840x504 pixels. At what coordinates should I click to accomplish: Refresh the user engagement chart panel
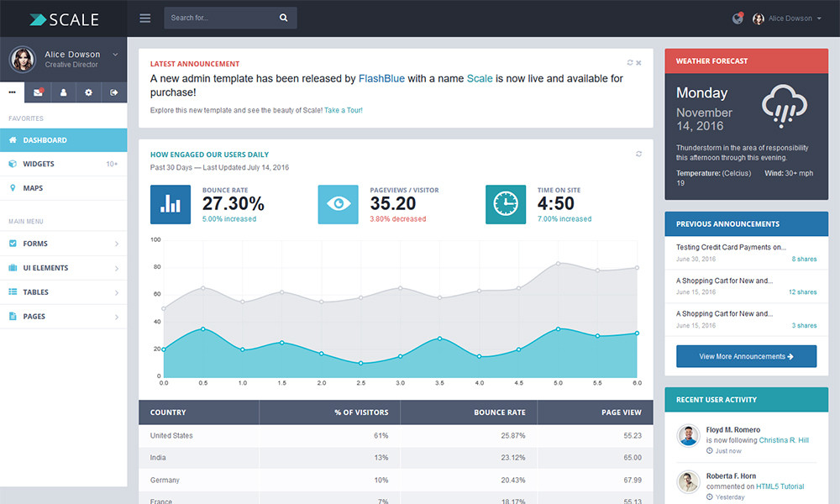click(638, 154)
